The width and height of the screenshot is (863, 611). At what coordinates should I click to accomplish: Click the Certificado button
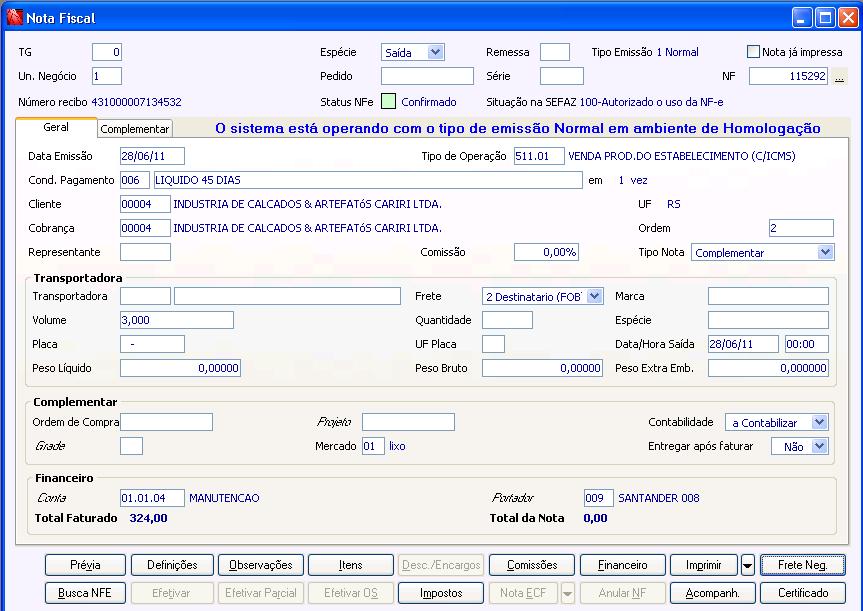[x=802, y=593]
